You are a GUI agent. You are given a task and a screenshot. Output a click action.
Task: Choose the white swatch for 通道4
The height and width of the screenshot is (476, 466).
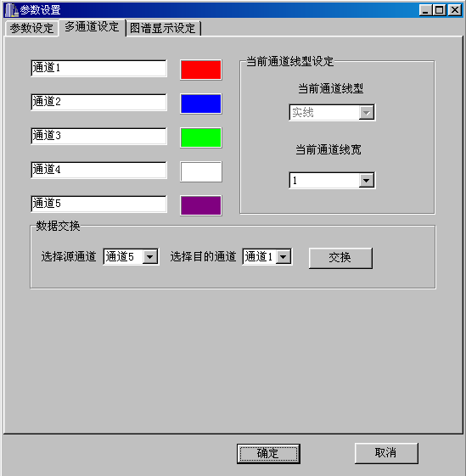coord(201,172)
